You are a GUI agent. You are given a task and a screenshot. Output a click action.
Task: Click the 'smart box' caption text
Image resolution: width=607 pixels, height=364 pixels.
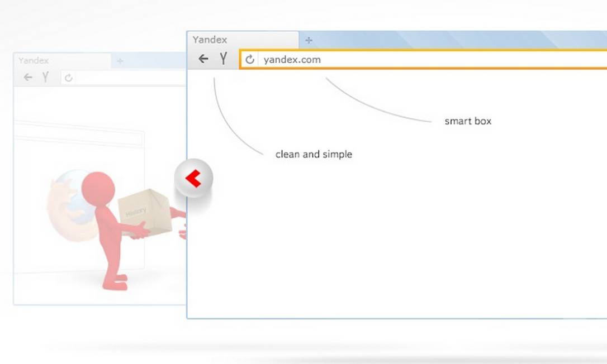(468, 121)
